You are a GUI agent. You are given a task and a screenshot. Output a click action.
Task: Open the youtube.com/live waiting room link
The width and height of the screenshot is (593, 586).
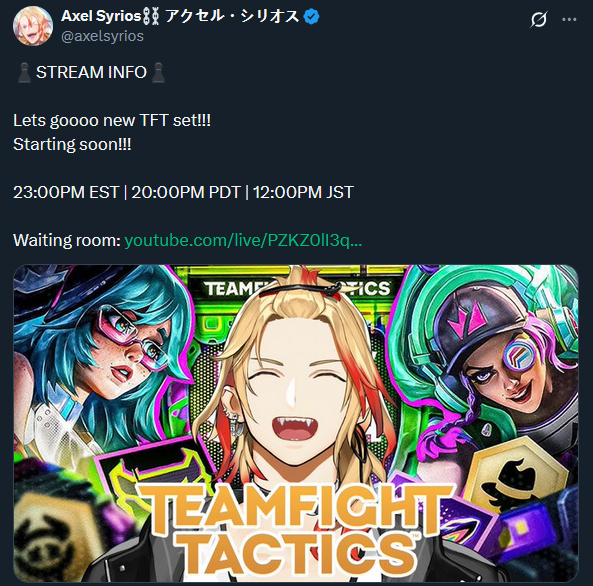pyautogui.click(x=243, y=241)
